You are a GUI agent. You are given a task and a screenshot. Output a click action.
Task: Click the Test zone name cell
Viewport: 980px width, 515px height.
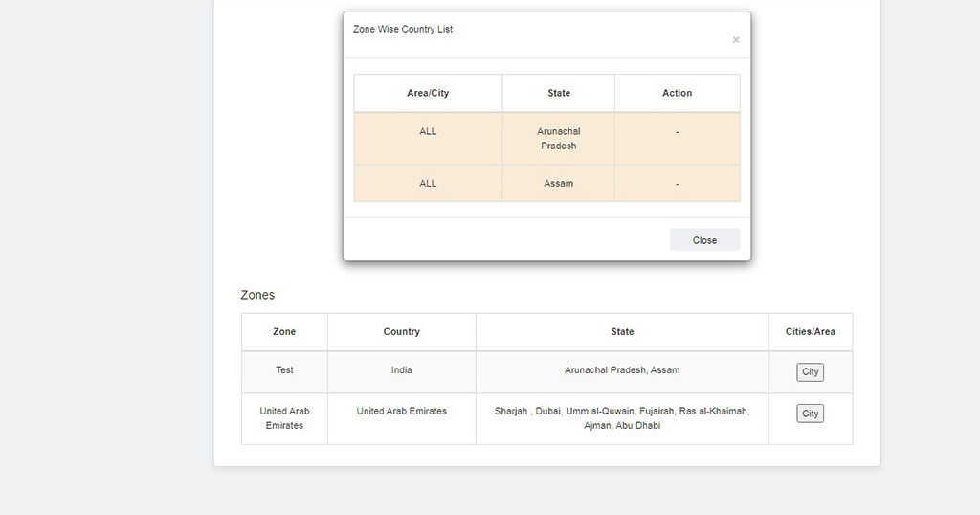284,371
